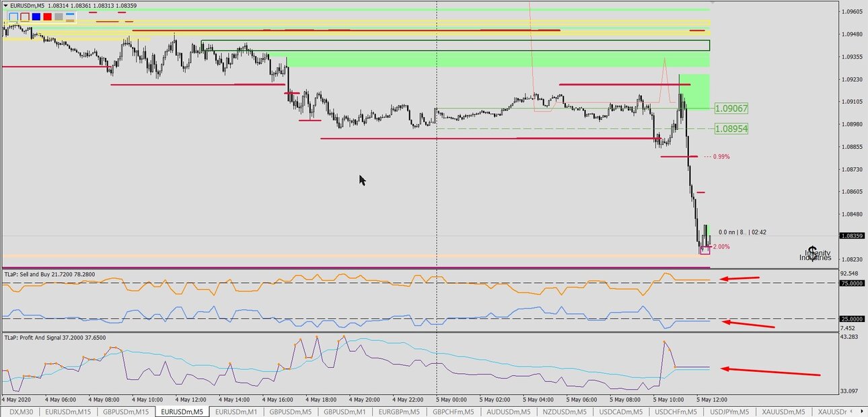The image size is (868, 417).
Task: Click the horizontal lines levels icon
Action: pyautogui.click(x=70, y=16)
